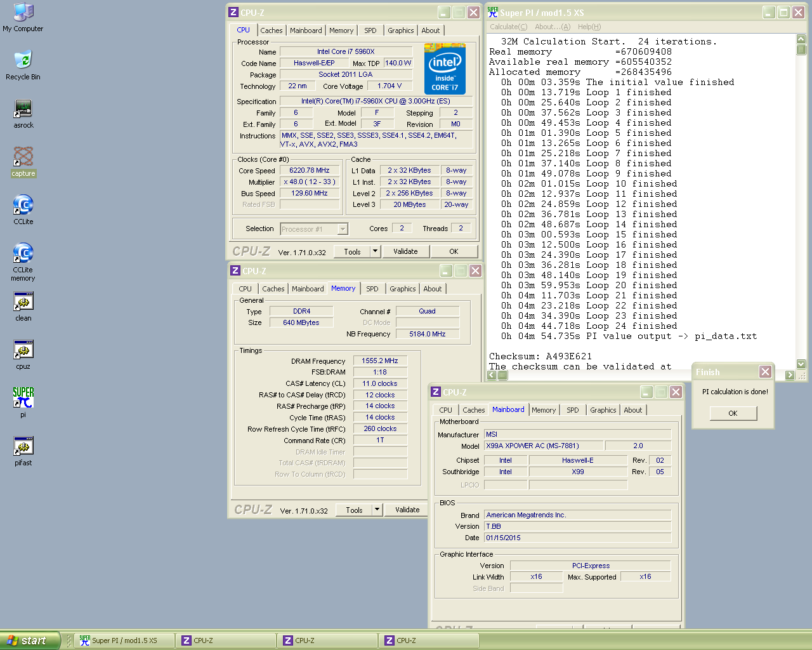Click Tools button in CPU-Z CPU window

[x=352, y=251]
